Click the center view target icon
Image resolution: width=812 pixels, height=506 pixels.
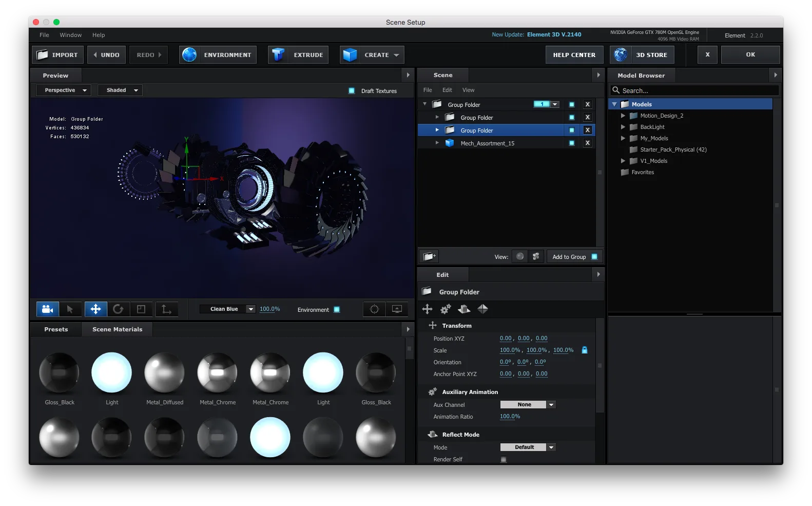point(374,309)
